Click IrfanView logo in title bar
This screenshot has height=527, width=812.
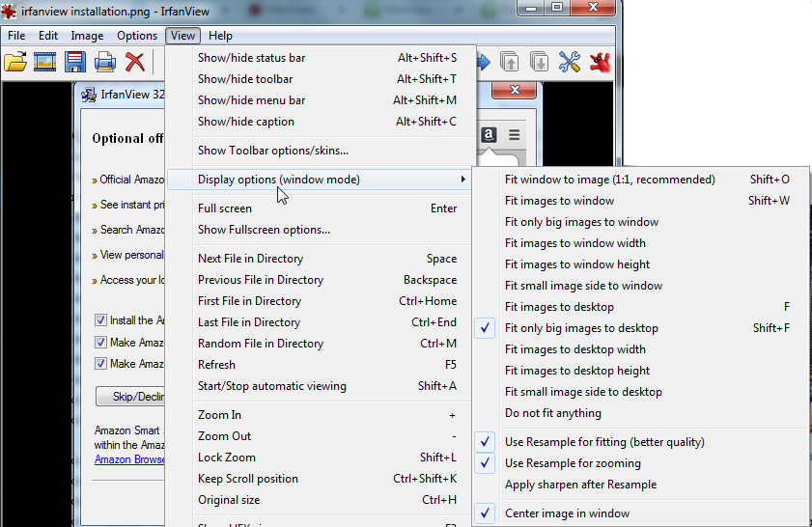click(x=9, y=11)
